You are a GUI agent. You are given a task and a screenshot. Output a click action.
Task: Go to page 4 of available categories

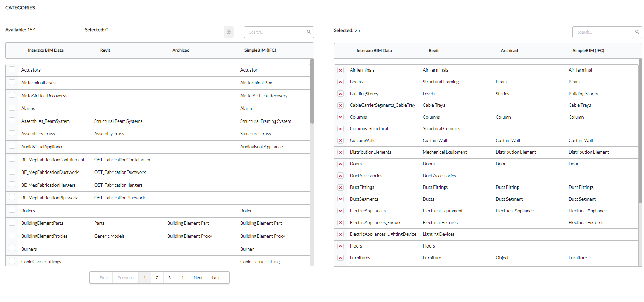pos(182,278)
